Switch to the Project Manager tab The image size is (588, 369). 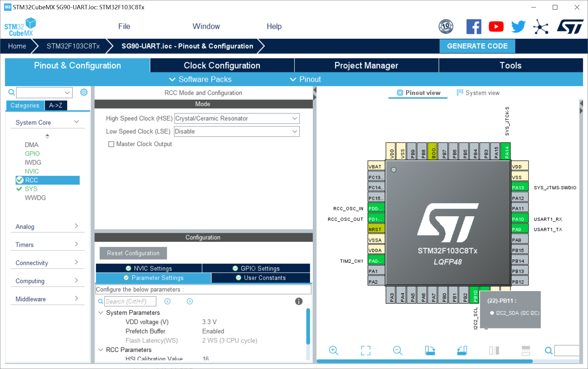(x=366, y=65)
